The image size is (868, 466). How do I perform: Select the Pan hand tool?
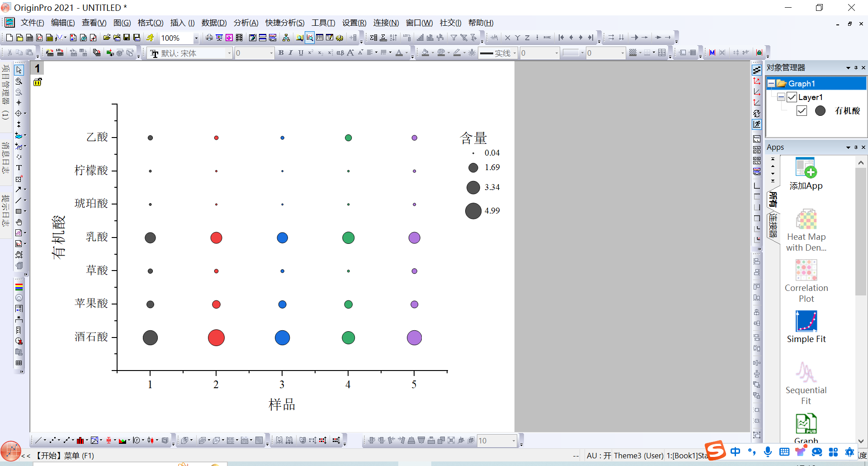[x=19, y=222]
